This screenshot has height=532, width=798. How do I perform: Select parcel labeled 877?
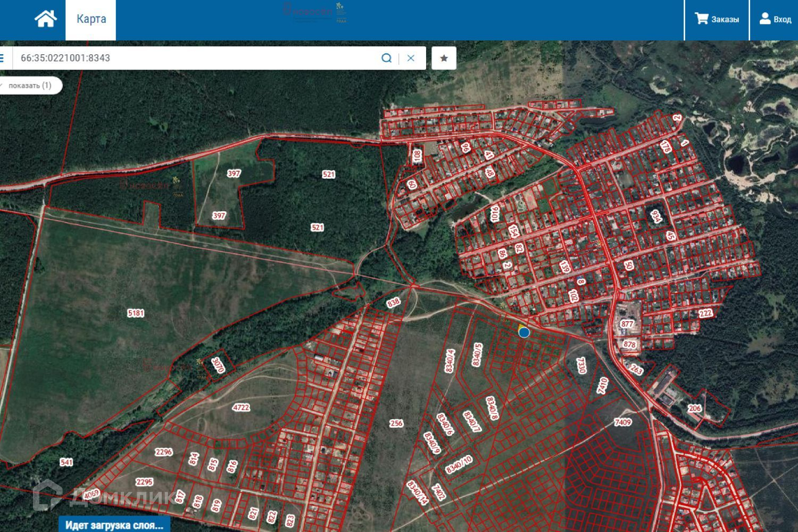[627, 324]
